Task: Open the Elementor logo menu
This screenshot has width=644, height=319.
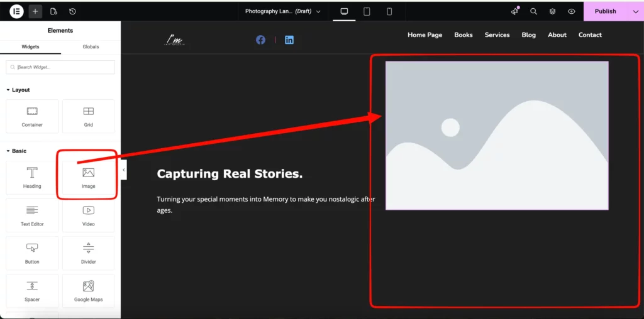Action: tap(17, 11)
